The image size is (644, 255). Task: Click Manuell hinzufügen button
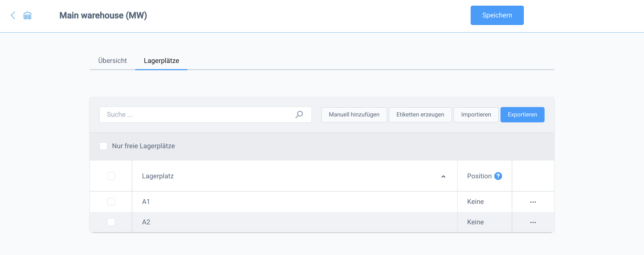(x=354, y=115)
